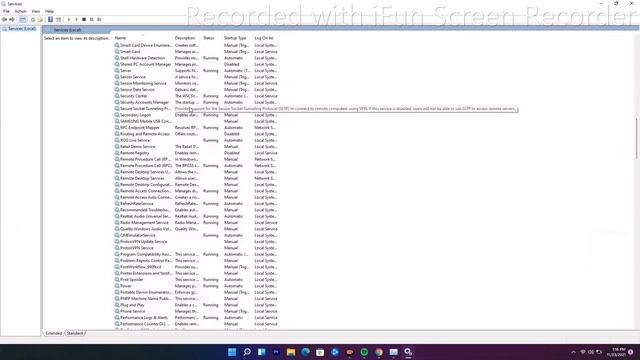The height and width of the screenshot is (360, 640).
Task: Select the Sensor Monitoring Service row
Action: [x=196, y=83]
